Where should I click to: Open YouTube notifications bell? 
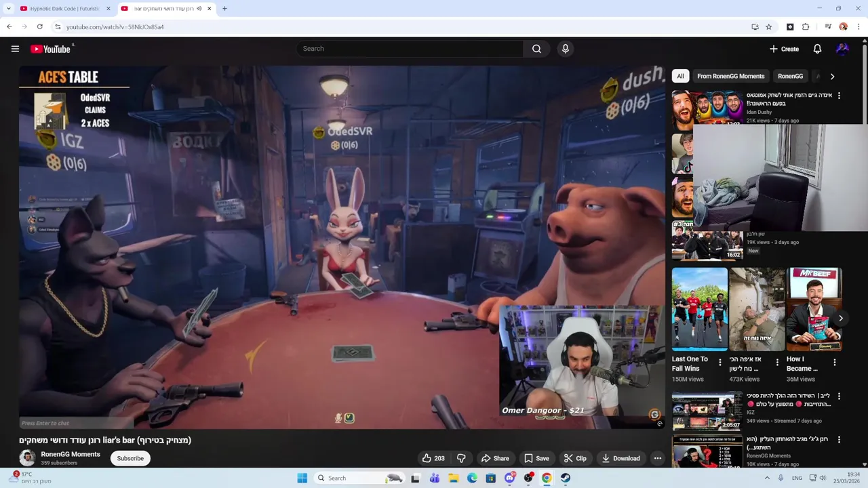click(x=817, y=49)
